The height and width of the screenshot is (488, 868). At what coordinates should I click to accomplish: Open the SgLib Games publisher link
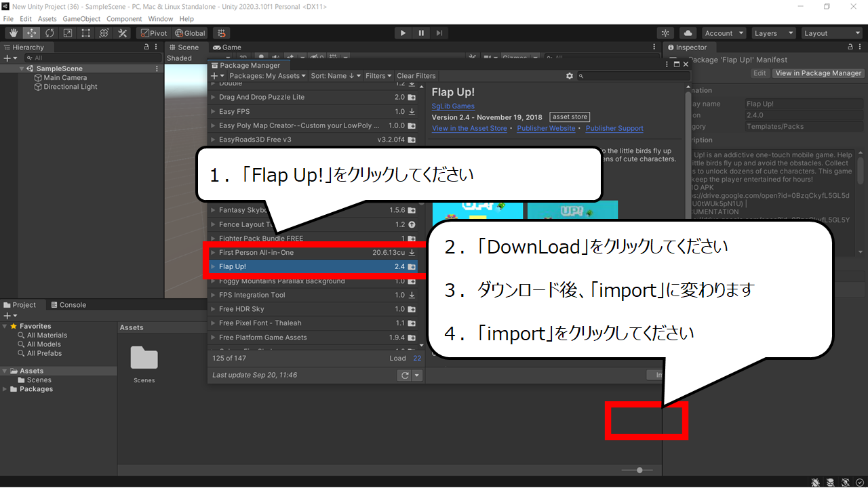(x=453, y=106)
